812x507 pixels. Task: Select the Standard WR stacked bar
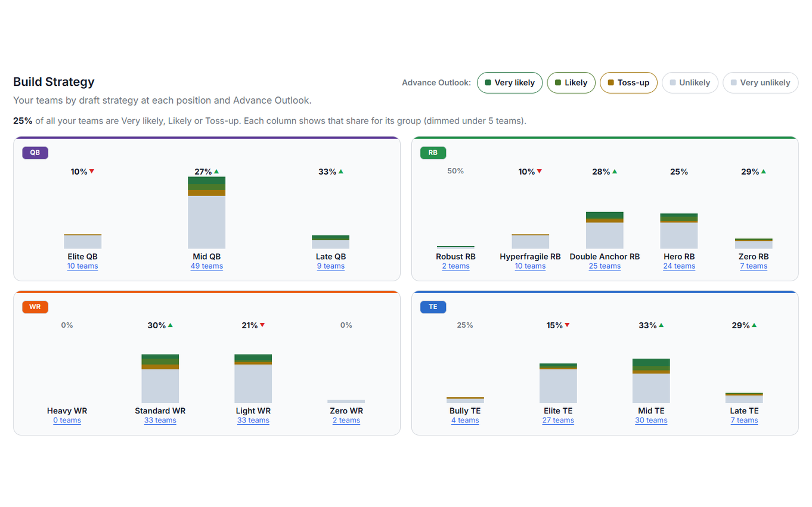(x=160, y=379)
